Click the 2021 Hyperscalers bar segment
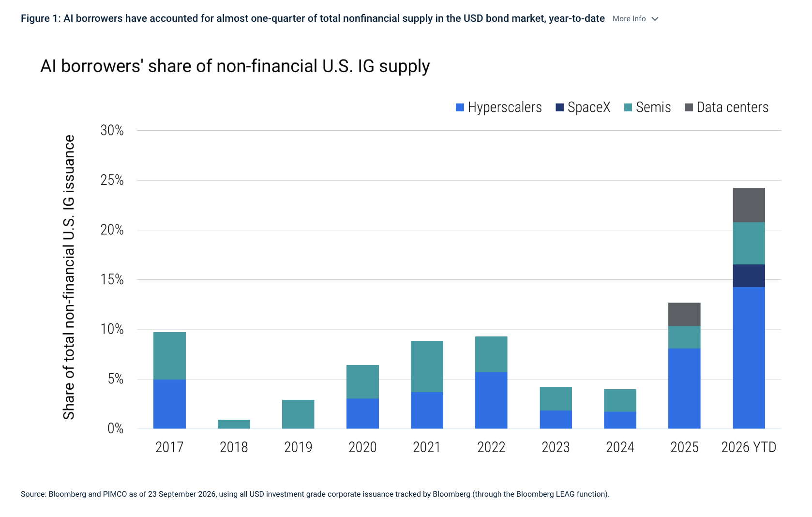 (427, 411)
